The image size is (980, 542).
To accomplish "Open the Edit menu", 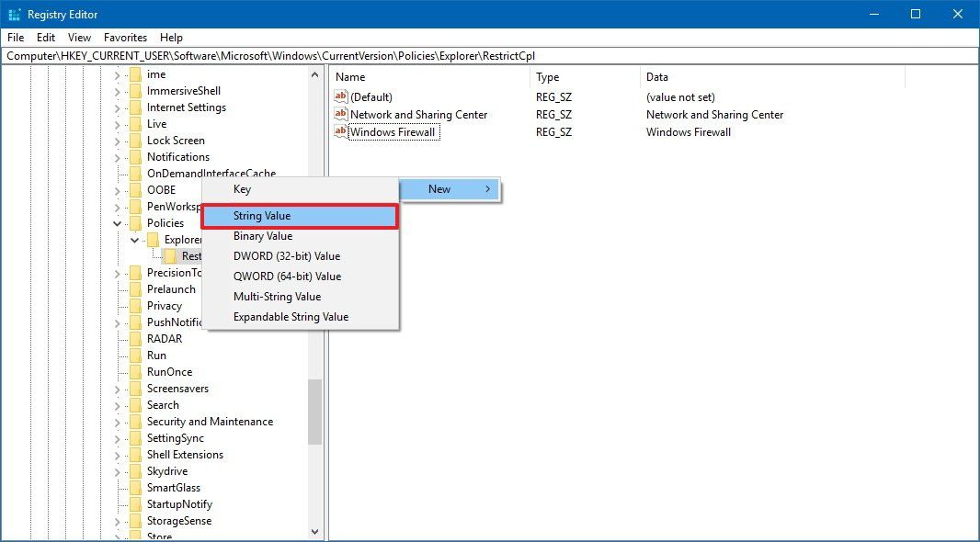I will coord(45,38).
